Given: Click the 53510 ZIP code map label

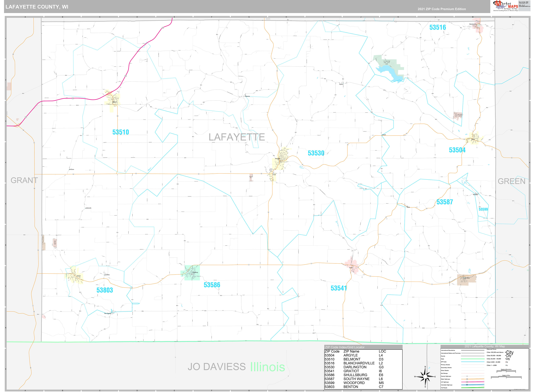Looking at the screenshot, I should coord(121,132).
